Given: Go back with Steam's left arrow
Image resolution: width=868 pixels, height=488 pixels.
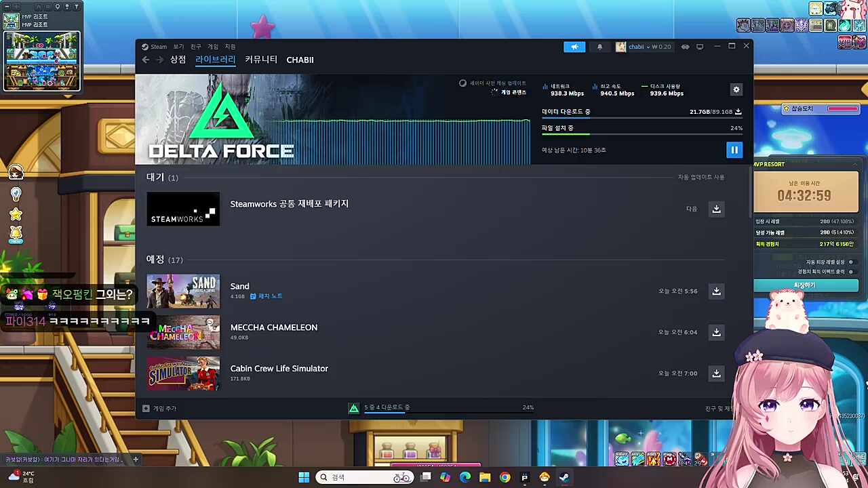Looking at the screenshot, I should point(146,60).
